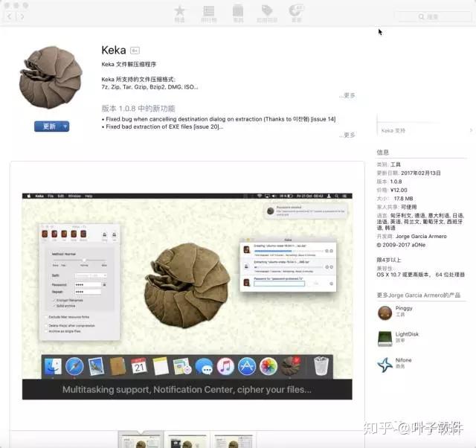Select the third screenshot thumbnail
Viewport: 476px width, 448px height.
coord(233,441)
